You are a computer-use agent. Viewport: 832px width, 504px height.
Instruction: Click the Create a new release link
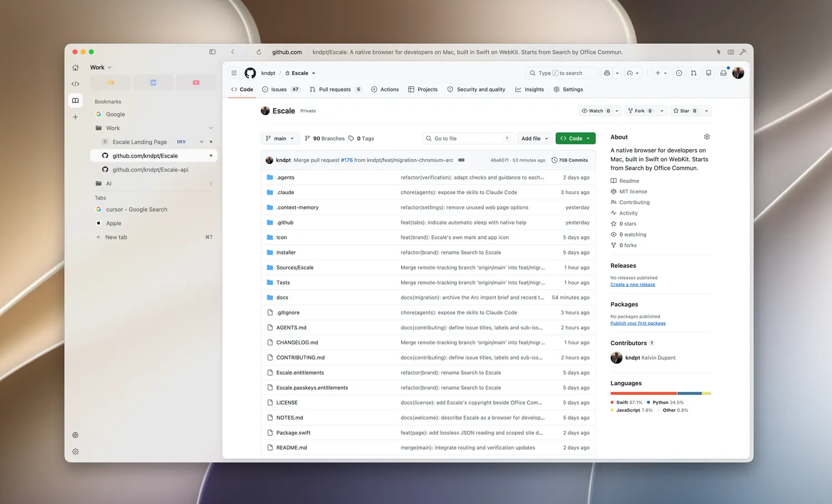tap(633, 284)
